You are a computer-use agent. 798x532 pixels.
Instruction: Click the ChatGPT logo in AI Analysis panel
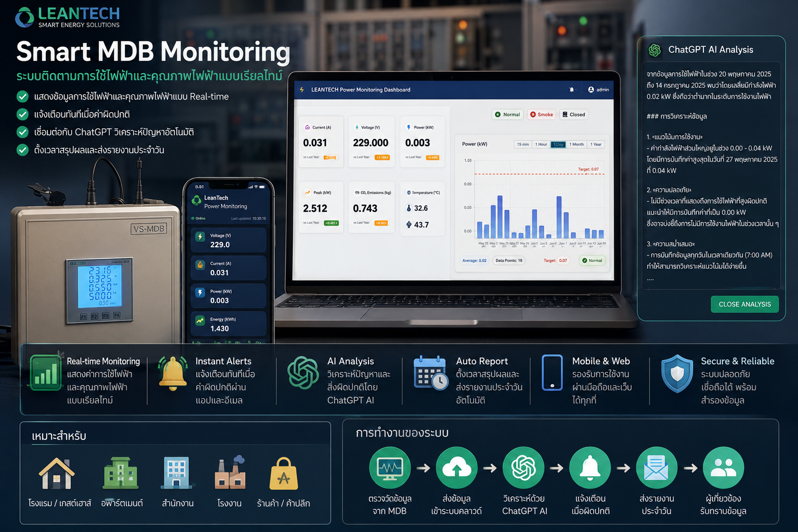pos(655,50)
